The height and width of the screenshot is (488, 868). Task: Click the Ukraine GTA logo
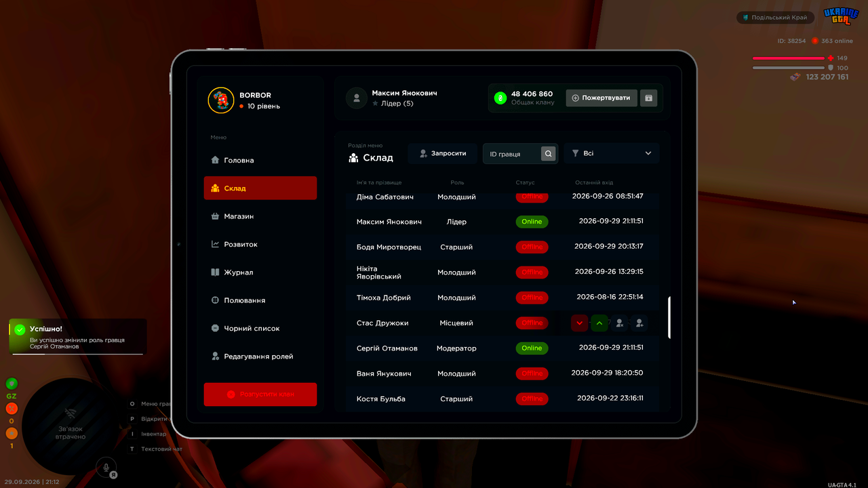[x=842, y=16]
